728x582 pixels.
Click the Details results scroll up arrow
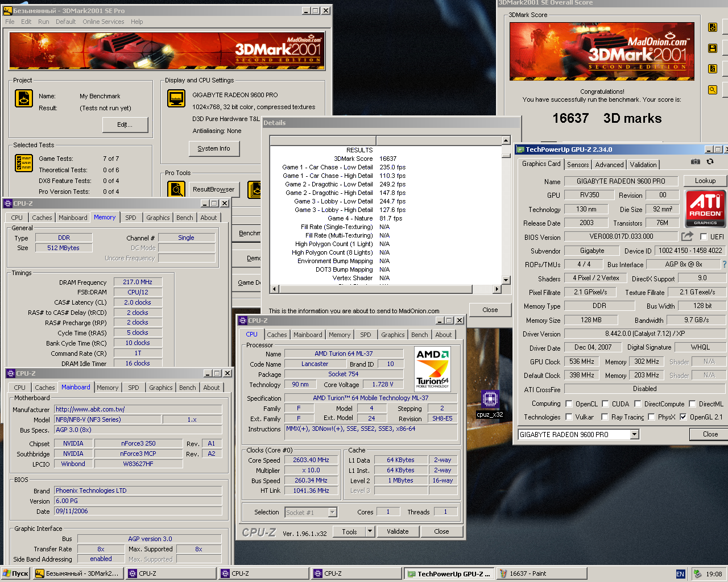[506, 140]
